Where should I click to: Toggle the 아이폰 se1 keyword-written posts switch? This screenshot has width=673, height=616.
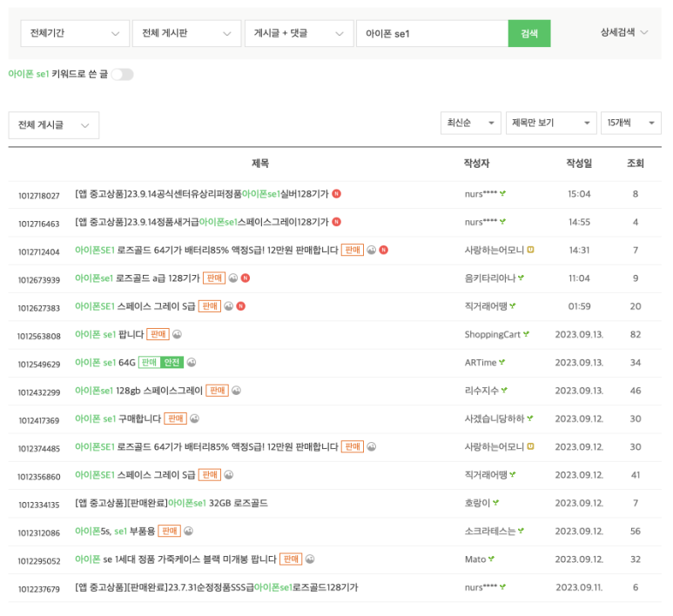(122, 75)
